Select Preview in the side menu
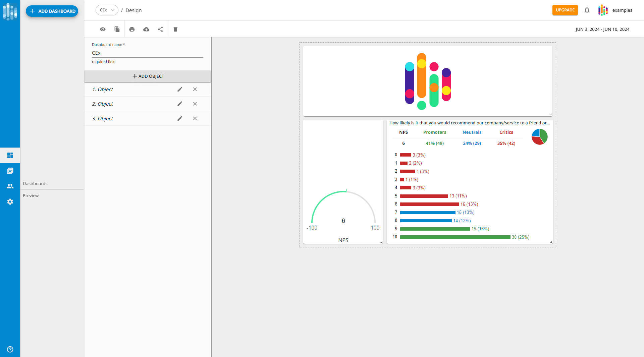This screenshot has height=357, width=644. pos(31,196)
